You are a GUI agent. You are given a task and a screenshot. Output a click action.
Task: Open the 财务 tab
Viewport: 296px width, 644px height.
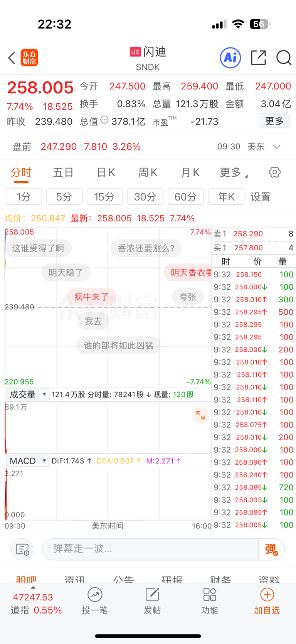coord(220,579)
